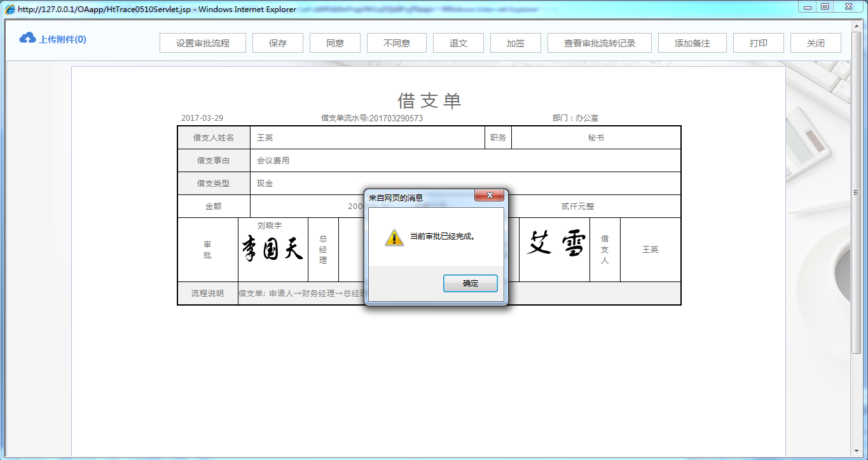Approve the request with the 同意 button
This screenshot has height=460, width=868.
point(334,43)
